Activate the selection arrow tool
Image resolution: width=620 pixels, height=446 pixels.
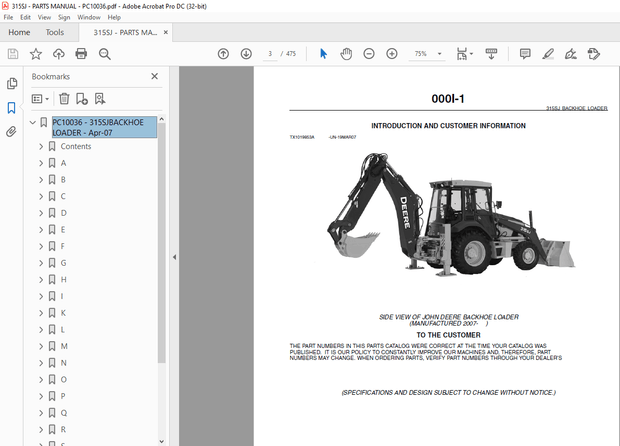click(323, 54)
